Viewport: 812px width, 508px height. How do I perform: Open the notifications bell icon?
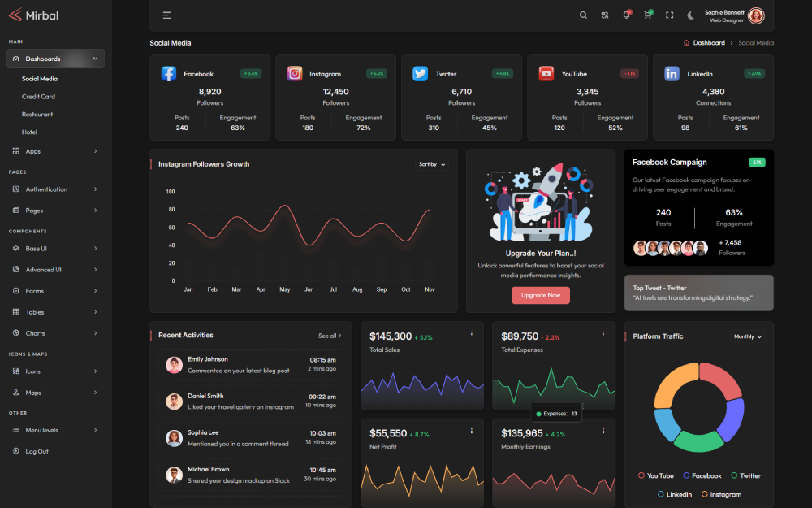click(626, 15)
